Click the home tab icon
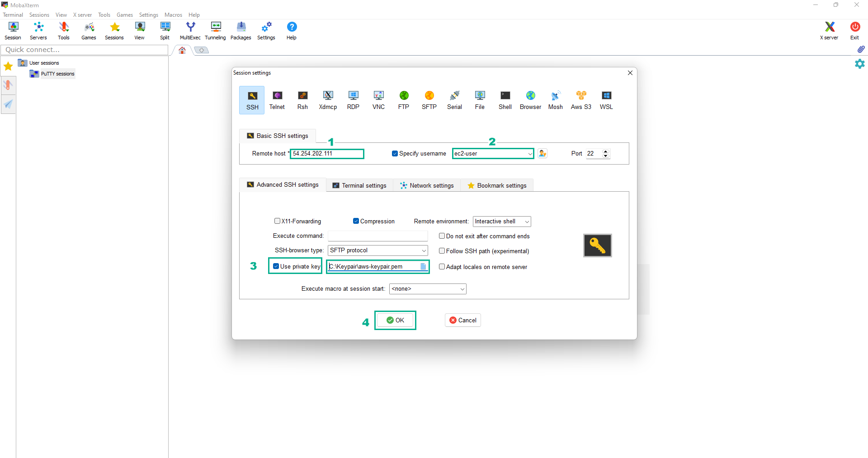 click(182, 50)
